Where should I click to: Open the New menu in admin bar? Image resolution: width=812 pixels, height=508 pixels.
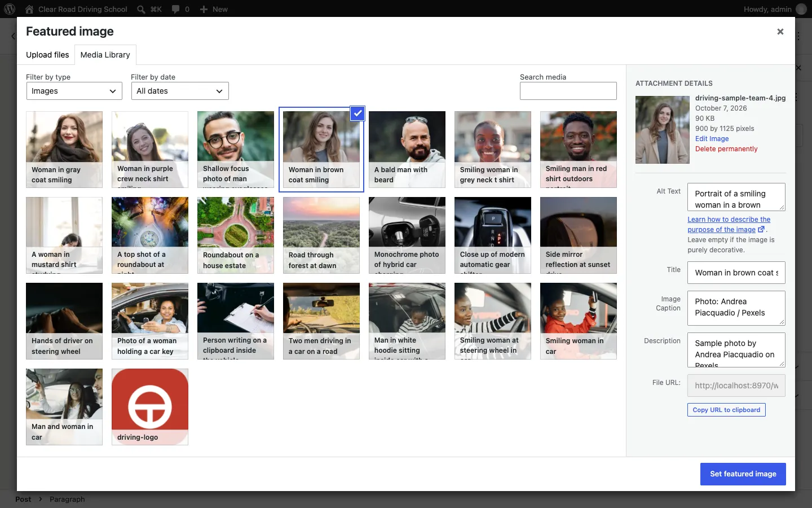pos(214,9)
